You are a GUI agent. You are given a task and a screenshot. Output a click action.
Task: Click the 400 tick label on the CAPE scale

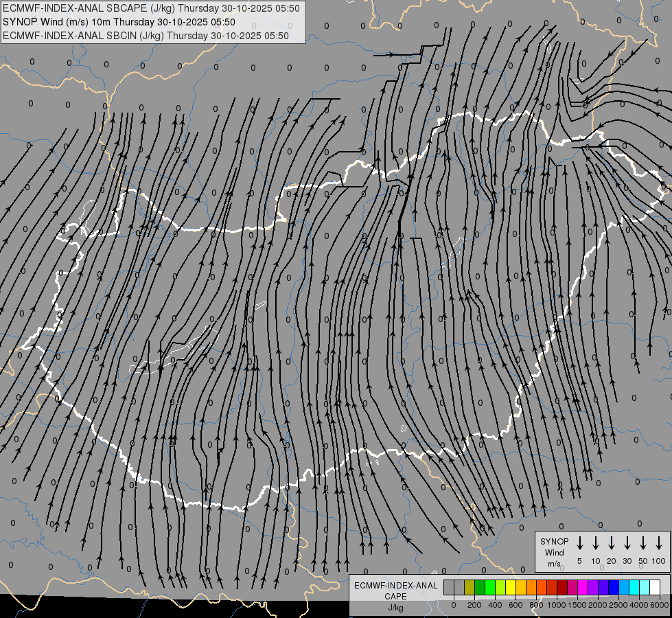[495, 605]
